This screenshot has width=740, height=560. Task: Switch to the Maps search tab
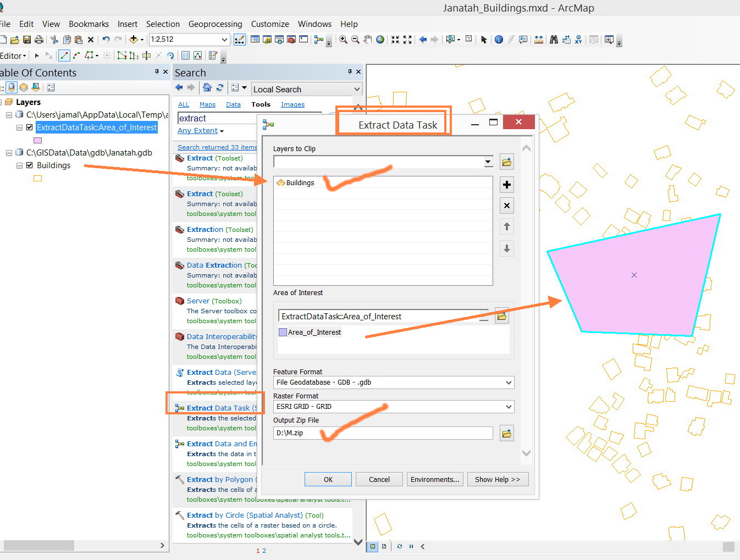coord(207,104)
